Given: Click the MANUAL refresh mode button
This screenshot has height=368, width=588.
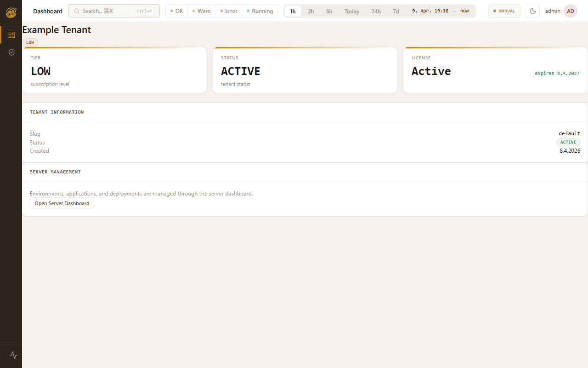Looking at the screenshot, I should (x=504, y=11).
